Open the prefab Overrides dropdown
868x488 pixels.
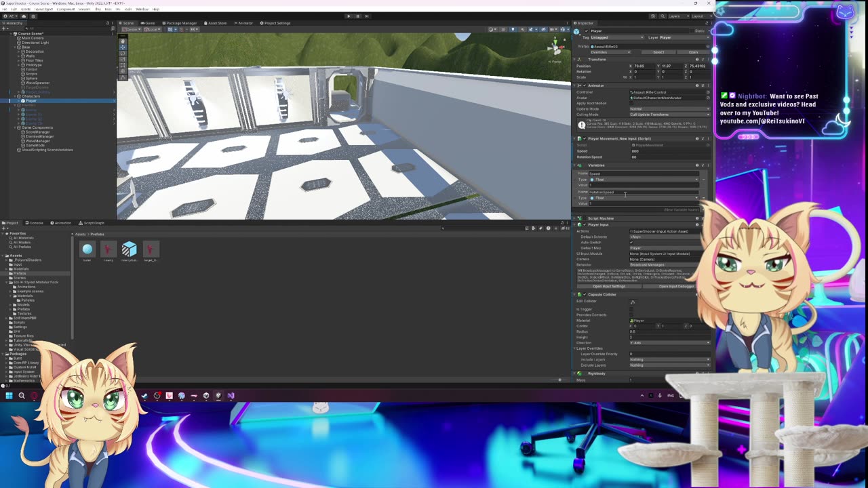610,52
